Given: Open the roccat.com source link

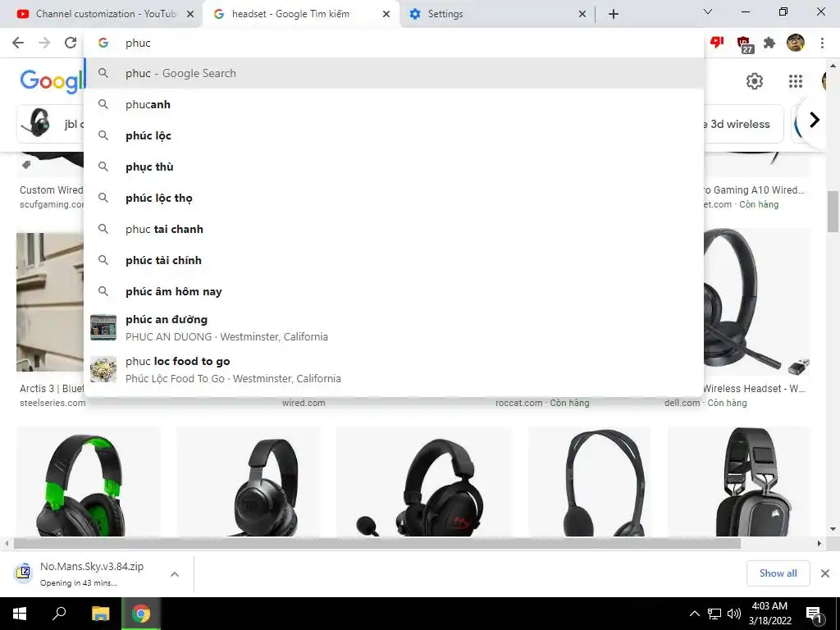Looking at the screenshot, I should pyautogui.click(x=518, y=403).
